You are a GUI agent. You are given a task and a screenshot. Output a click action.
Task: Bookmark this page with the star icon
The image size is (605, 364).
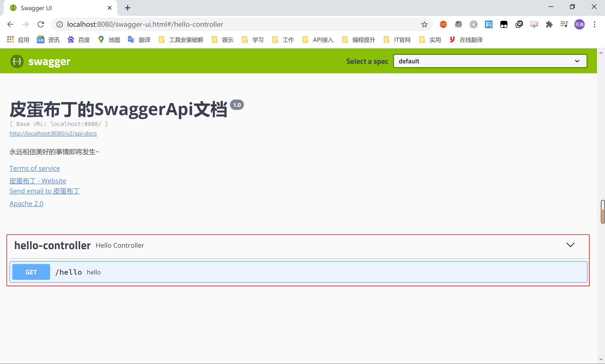tap(424, 24)
